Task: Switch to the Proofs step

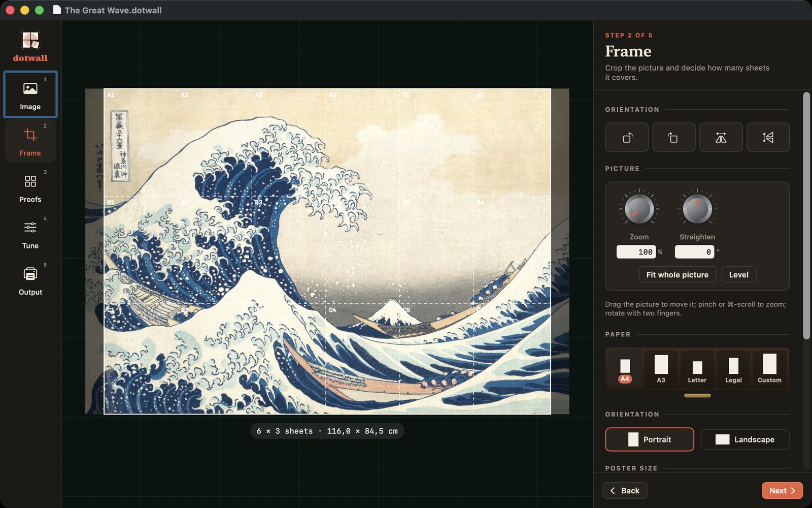Action: [30, 187]
